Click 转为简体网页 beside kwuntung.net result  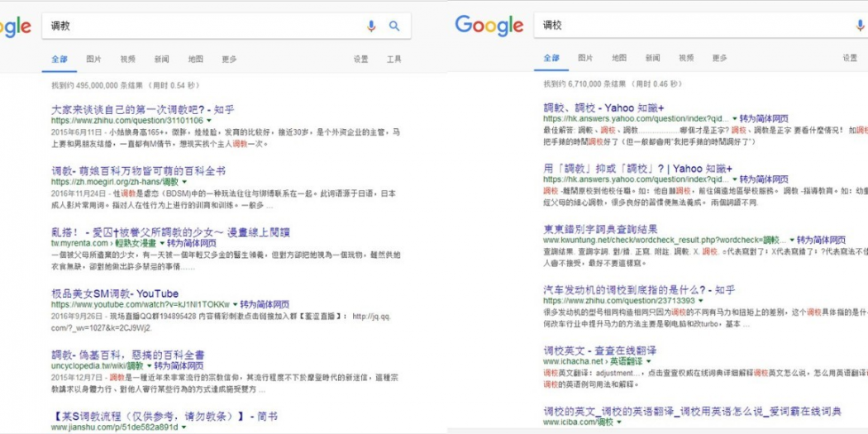(x=822, y=241)
